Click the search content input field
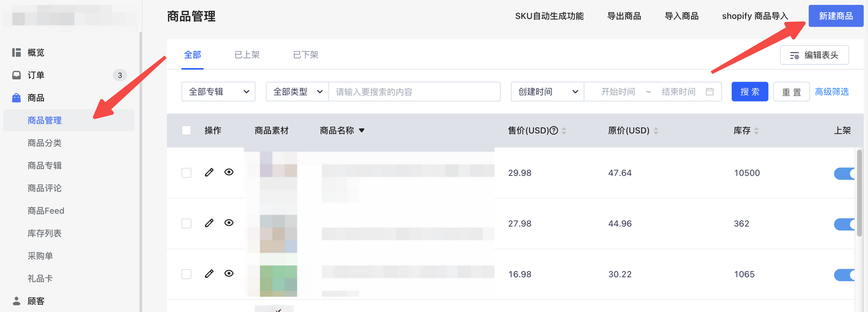The image size is (868, 312). (x=414, y=92)
